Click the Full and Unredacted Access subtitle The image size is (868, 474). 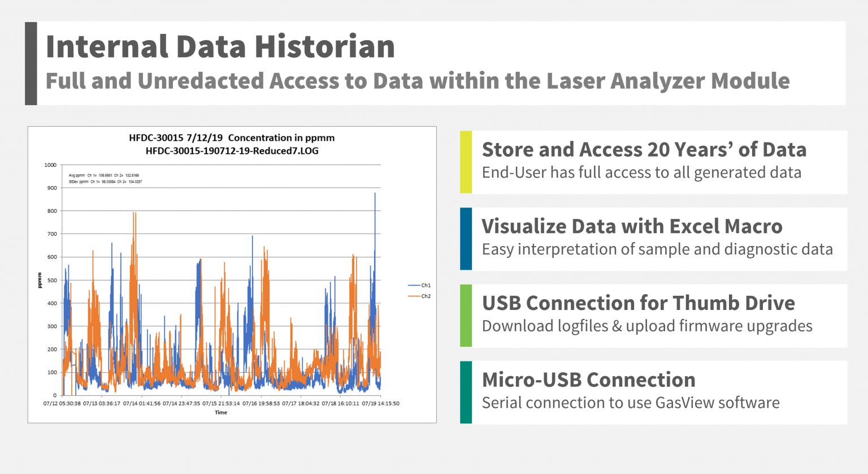(417, 81)
